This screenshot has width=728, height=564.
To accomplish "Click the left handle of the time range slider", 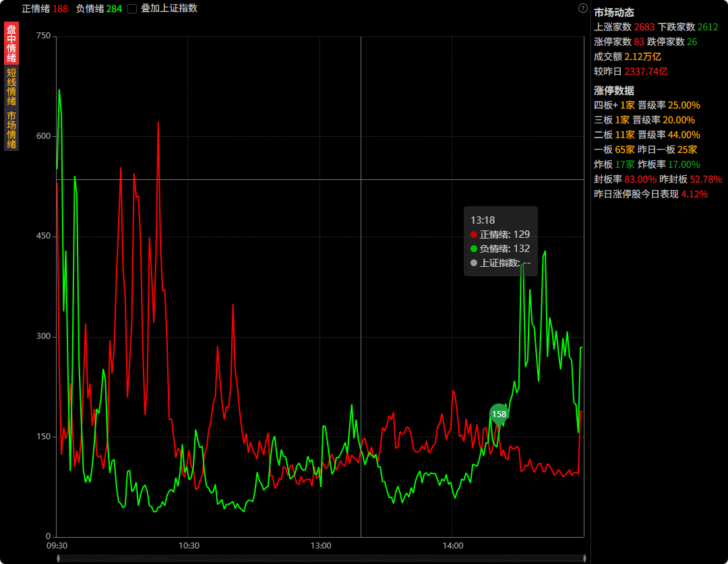I will [59, 558].
